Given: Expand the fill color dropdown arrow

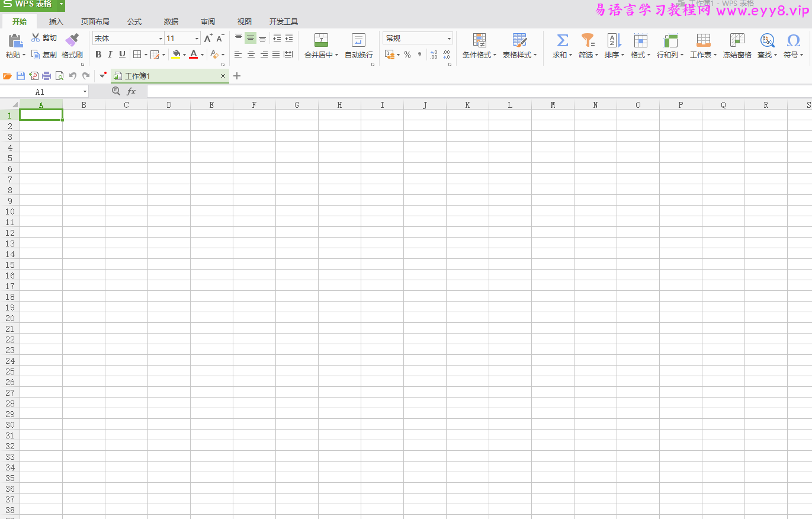Looking at the screenshot, I should [184, 55].
